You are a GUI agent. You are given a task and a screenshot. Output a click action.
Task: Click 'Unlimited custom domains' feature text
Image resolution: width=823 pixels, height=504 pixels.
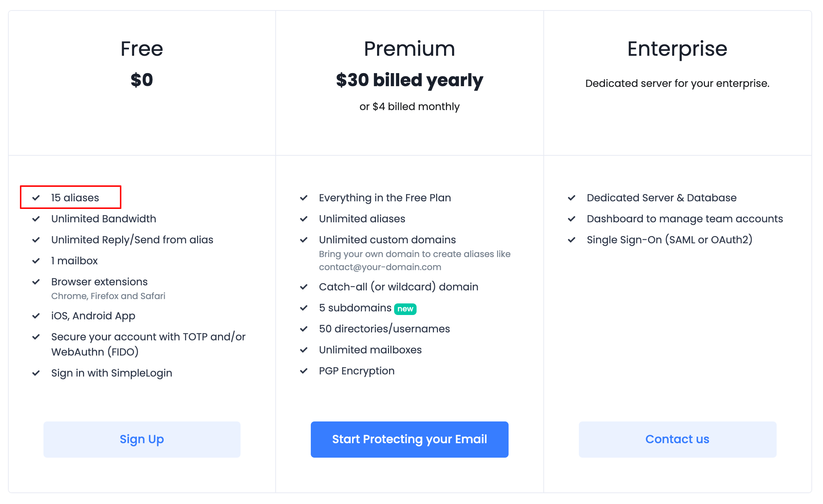click(387, 240)
